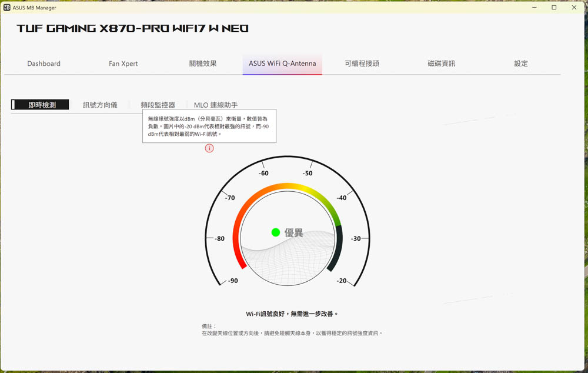Click the dBm explanation tooltip box
Screen dimensions: 588x373
pos(209,126)
